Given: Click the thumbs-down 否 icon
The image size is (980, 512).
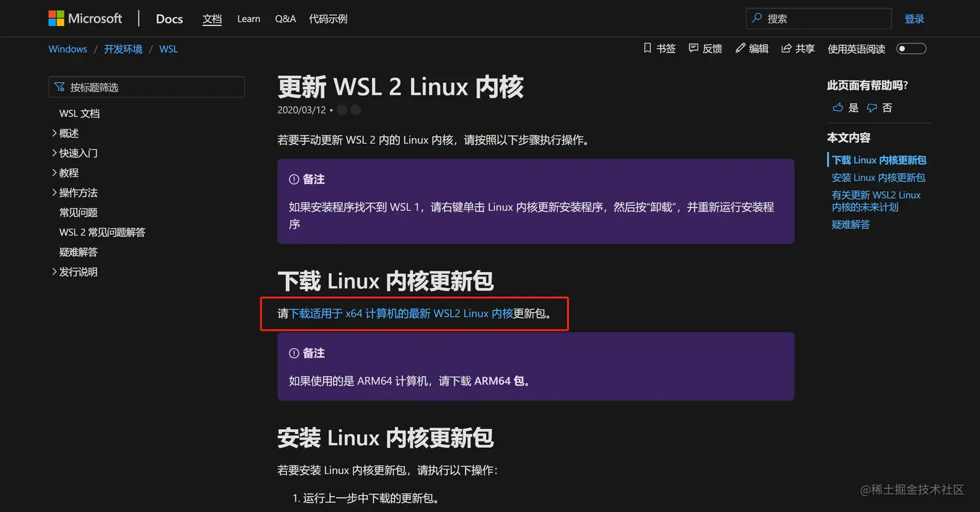Looking at the screenshot, I should point(872,108).
